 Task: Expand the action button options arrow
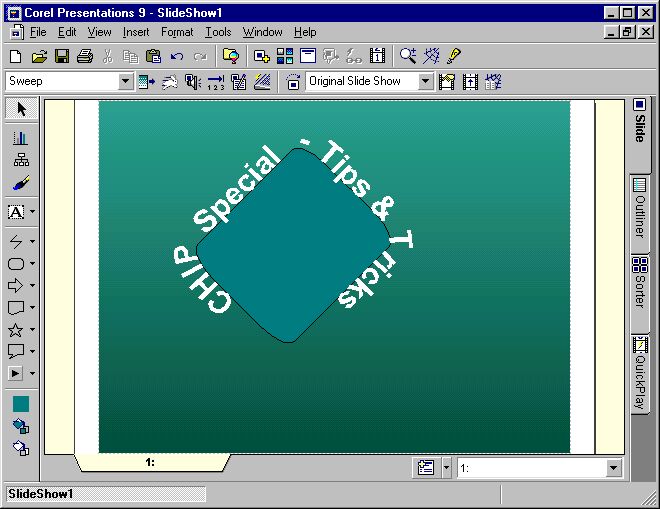tap(32, 373)
